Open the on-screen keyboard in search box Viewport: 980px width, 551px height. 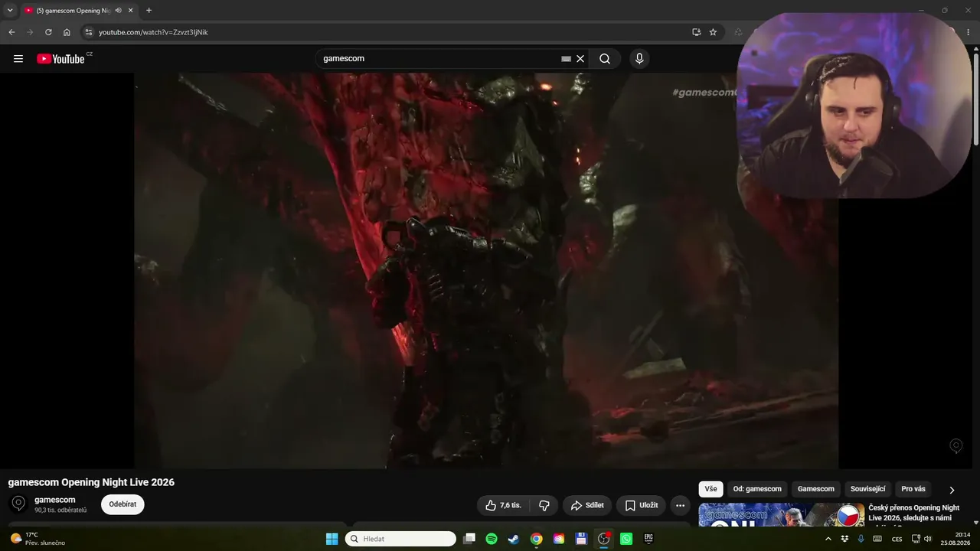tap(566, 59)
